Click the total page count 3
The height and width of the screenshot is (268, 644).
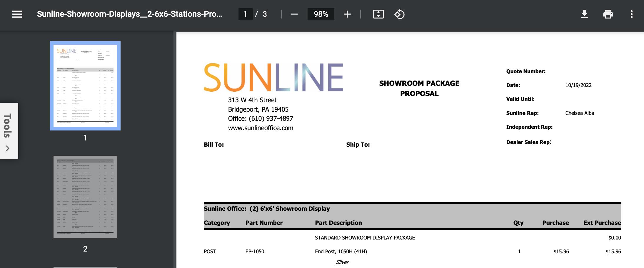coord(265,14)
